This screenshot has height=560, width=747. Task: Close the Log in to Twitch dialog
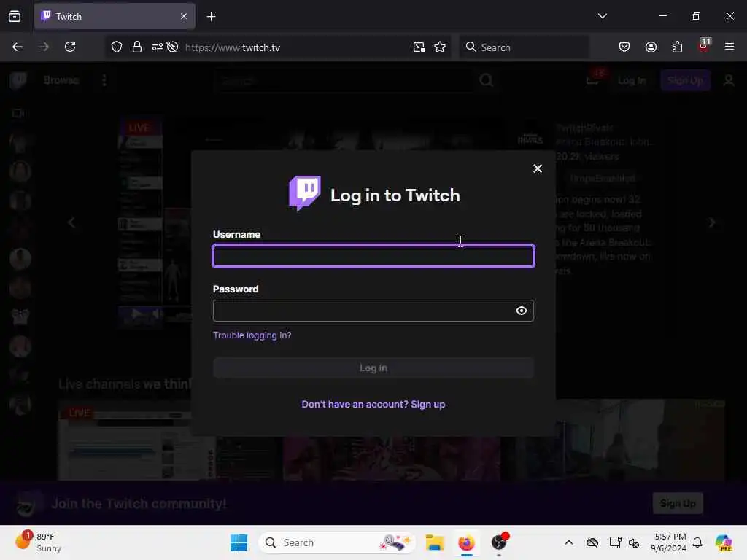pos(538,168)
